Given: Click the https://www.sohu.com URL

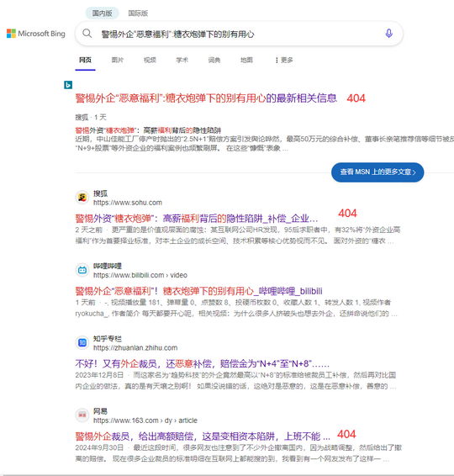Looking at the screenshot, I should coord(128,203).
